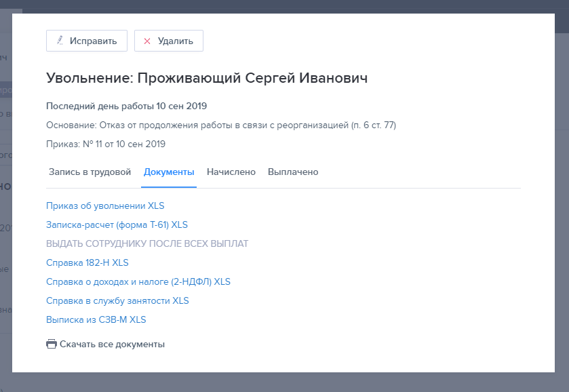Screen dimensions: 569x392
Task: Click the ВЫДАТЬ СОТРУДНИКУ ПОСЛЕ ВСЕХ ВЫПЛАТ label
Action: point(147,243)
